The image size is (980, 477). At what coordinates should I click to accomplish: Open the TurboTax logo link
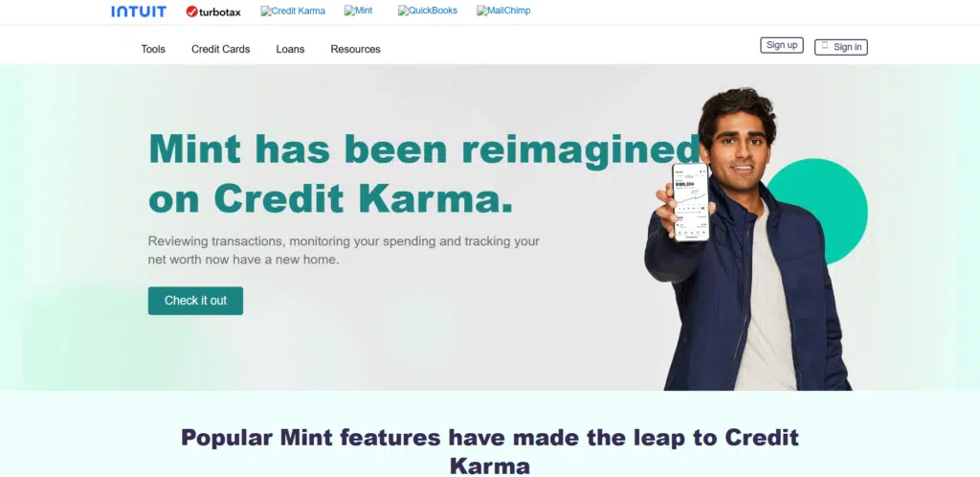[x=213, y=11]
